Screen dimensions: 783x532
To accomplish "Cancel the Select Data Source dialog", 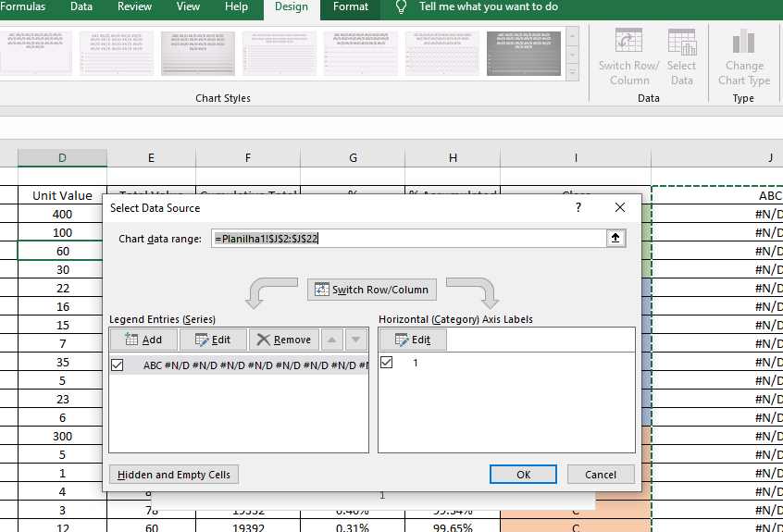I will pos(601,475).
